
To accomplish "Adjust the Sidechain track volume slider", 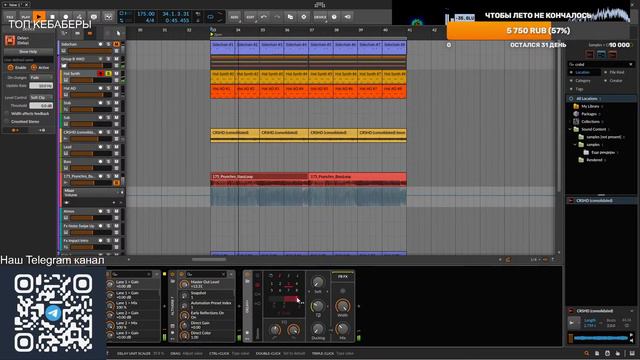I will [x=90, y=51].
